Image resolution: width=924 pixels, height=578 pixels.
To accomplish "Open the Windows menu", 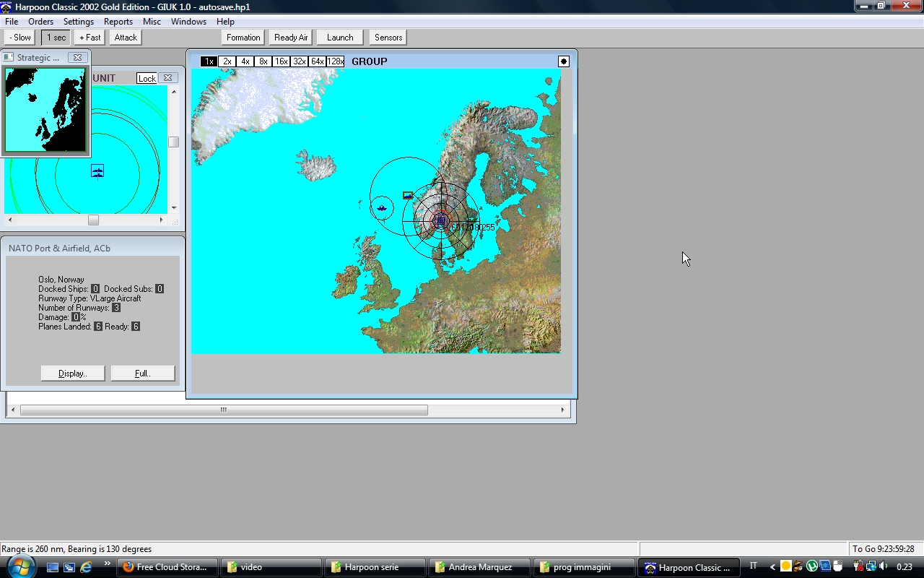I will point(188,22).
